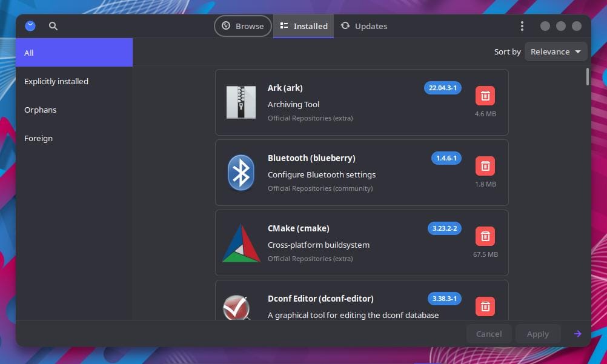607x364 pixels.
Task: Open the Ark (ark) package title
Action: [x=285, y=88]
